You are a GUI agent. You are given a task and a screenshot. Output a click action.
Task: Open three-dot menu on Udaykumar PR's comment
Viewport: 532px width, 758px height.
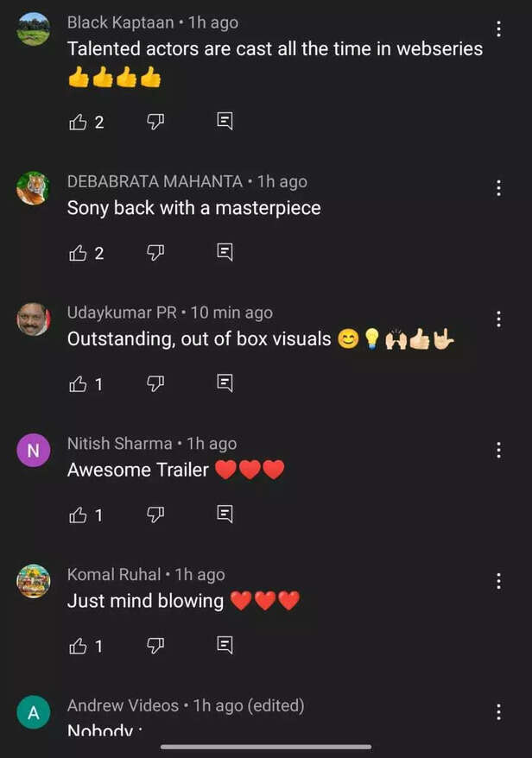tap(498, 319)
